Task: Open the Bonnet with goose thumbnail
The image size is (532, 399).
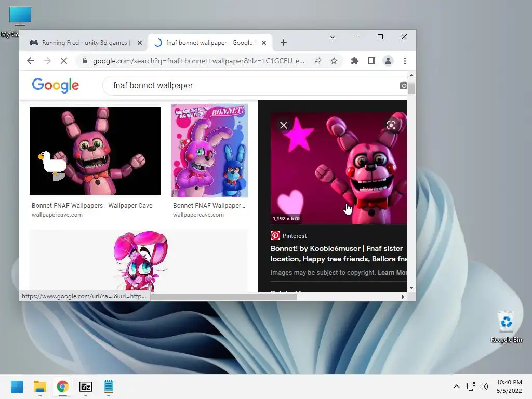Action: click(95, 151)
